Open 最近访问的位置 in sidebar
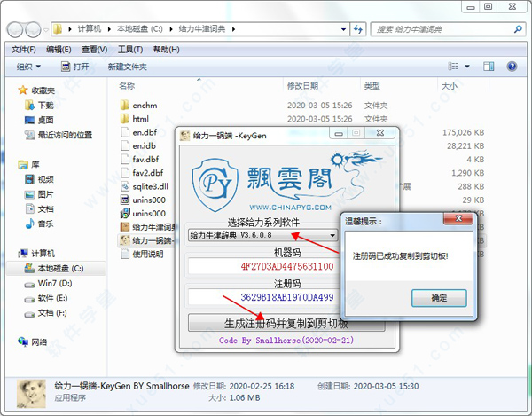 pos(59,135)
